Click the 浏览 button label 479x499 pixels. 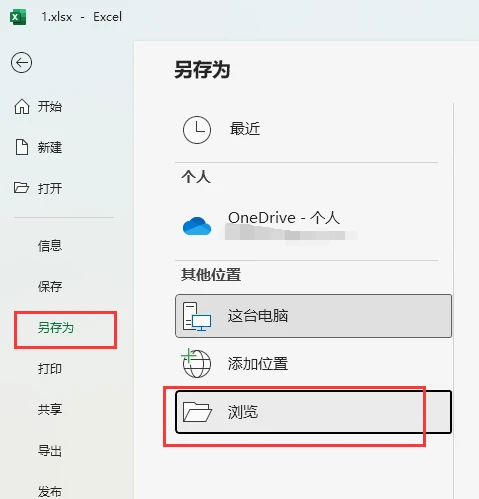point(243,412)
